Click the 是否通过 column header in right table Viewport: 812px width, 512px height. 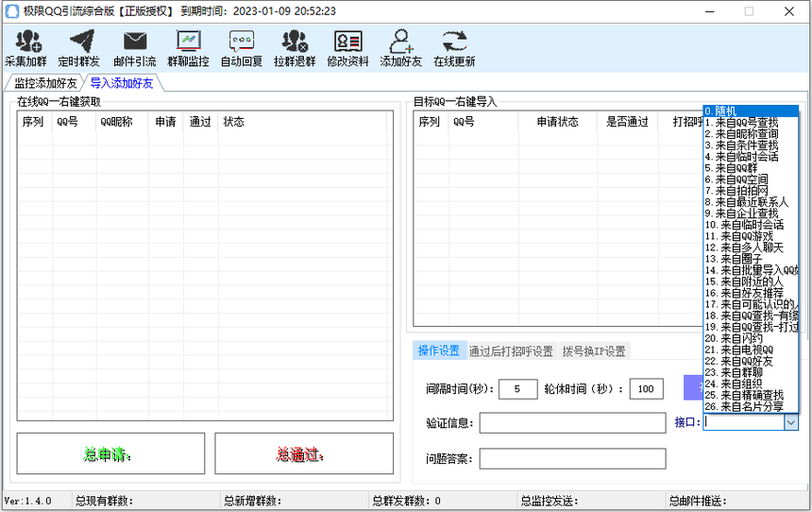[628, 122]
